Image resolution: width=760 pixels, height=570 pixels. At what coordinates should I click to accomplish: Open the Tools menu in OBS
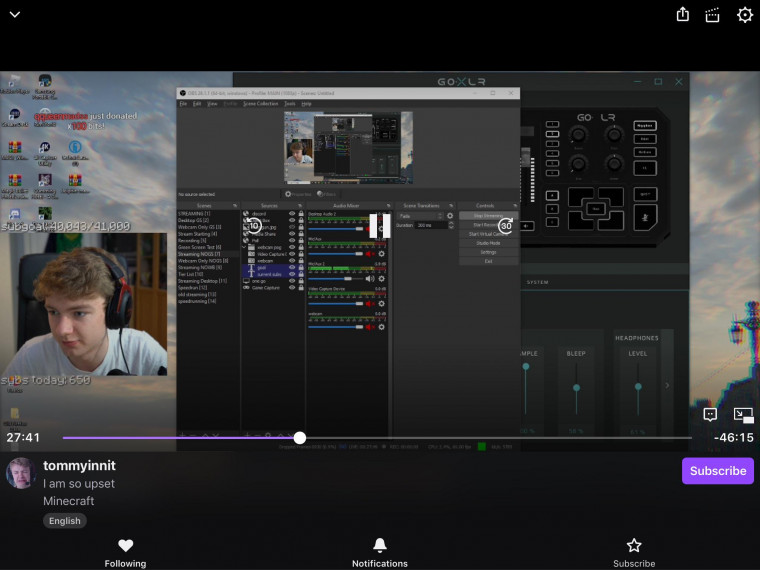289,104
